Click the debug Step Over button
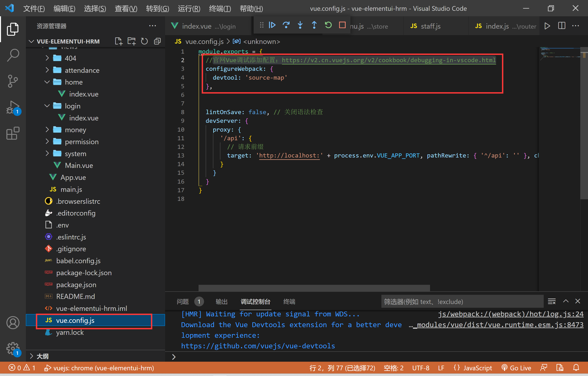588x376 pixels. coord(286,25)
